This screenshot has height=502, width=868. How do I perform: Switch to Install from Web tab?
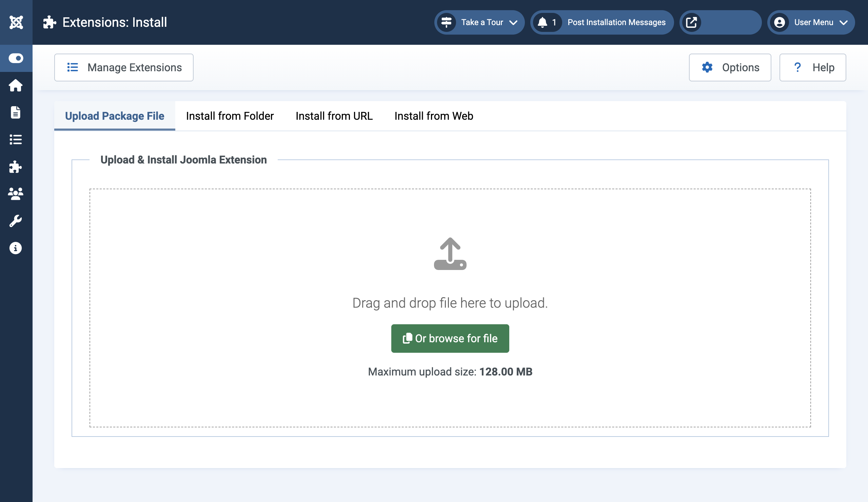pyautogui.click(x=434, y=116)
